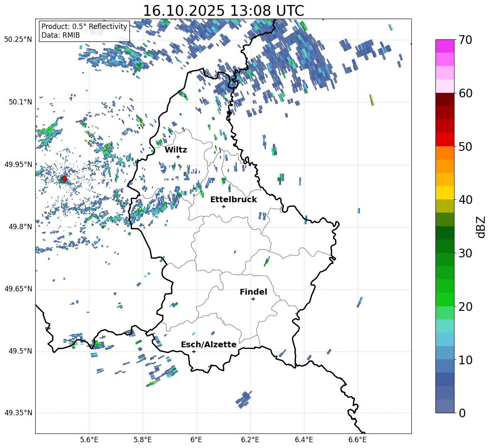Viewport: 491px width, 448px height.
Task: Click the 5.8°E longitude label
Action: coord(143,440)
